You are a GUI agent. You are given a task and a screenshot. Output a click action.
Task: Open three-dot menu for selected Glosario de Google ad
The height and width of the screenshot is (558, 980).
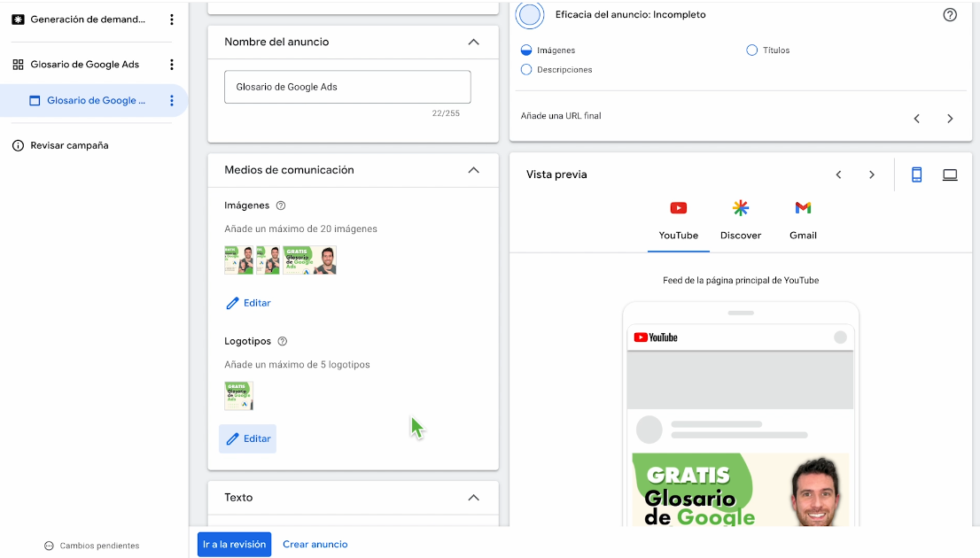[172, 101]
